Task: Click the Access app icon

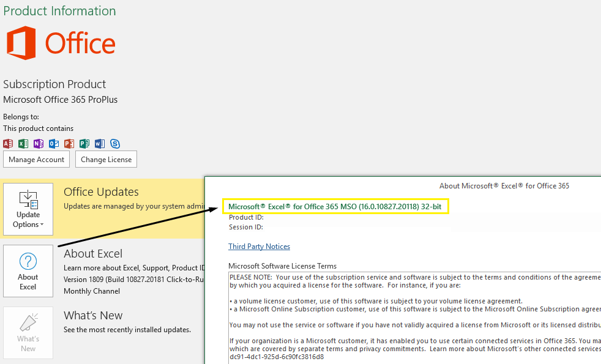Action: click(8, 144)
